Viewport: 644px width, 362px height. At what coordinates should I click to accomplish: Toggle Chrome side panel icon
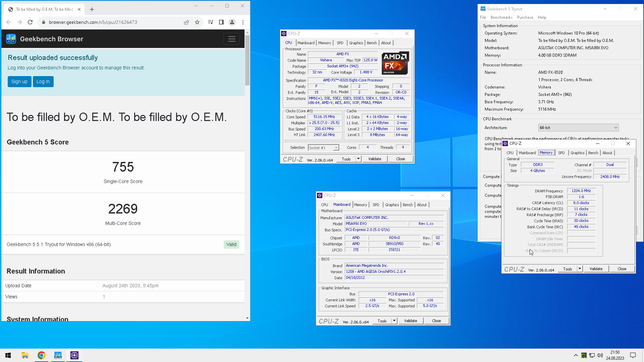(221, 22)
